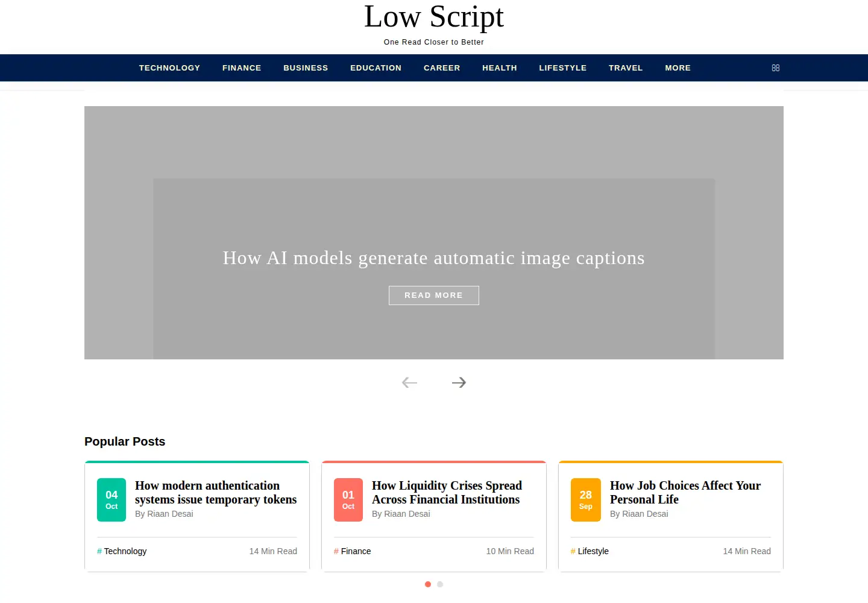Screen dimensions: 868x603
Task: Click the 'One Read Closer to Better' tagline
Action: [434, 42]
